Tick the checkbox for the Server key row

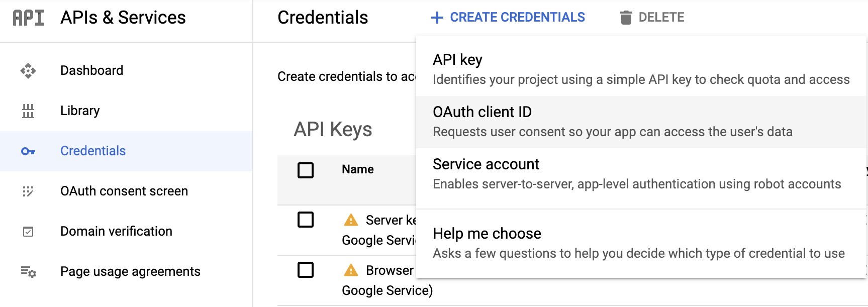pyautogui.click(x=305, y=220)
